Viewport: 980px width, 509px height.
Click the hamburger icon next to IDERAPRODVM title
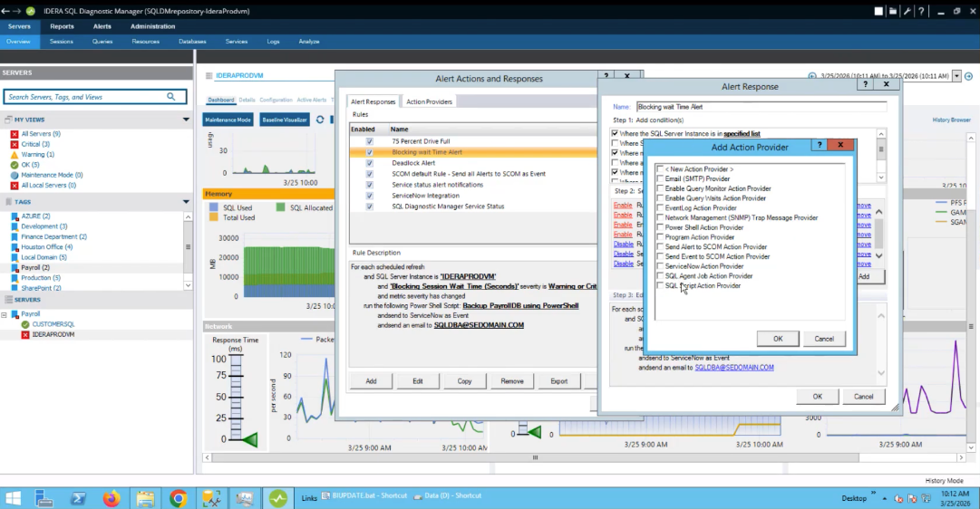(x=209, y=75)
